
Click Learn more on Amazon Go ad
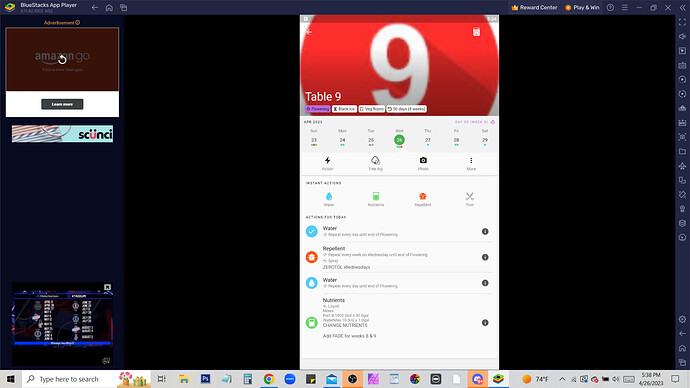62,104
